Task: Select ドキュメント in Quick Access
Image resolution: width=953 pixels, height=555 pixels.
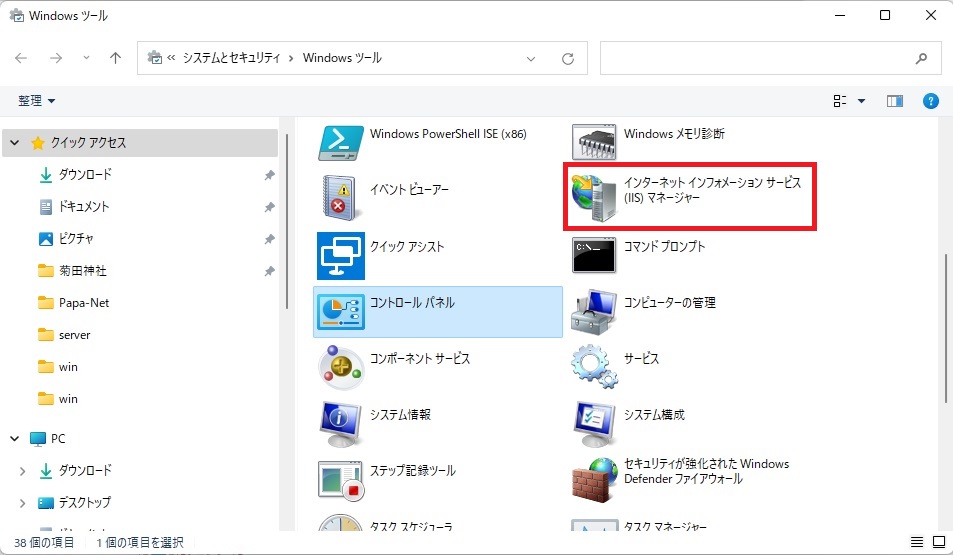Action: (84, 207)
